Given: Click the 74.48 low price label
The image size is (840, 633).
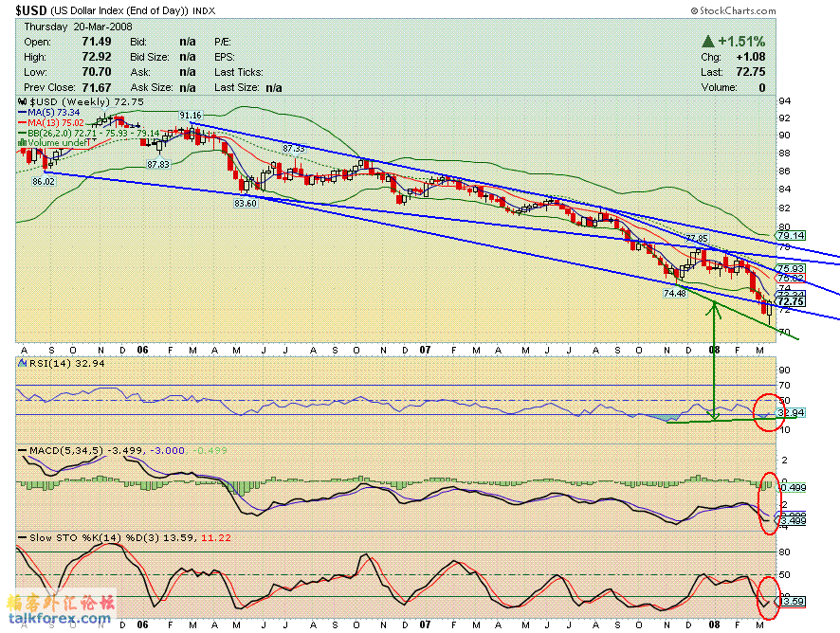Looking at the screenshot, I should coord(674,294).
